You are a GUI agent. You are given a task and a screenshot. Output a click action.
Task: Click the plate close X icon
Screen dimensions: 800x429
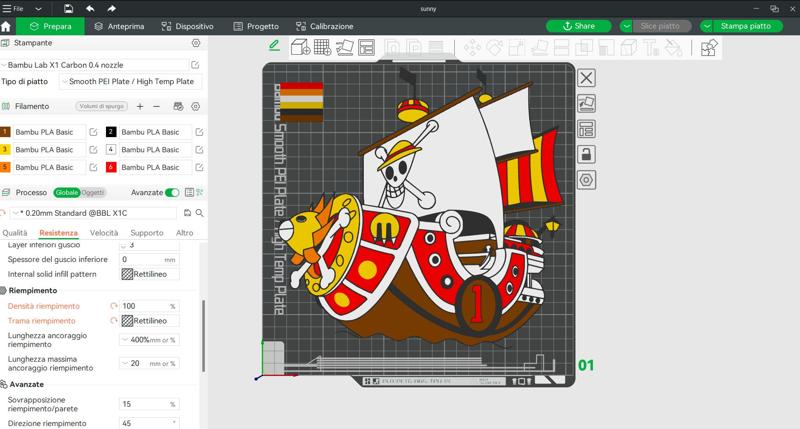pyautogui.click(x=586, y=78)
